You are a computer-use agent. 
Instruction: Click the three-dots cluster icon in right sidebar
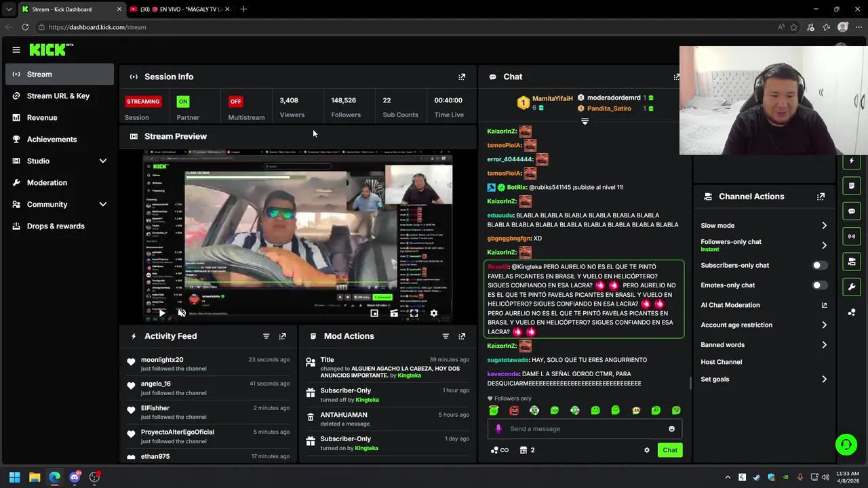point(852,312)
